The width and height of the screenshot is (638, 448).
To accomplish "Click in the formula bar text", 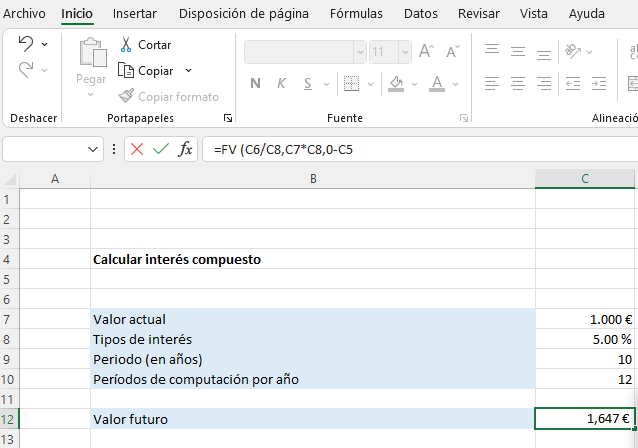I will 283,149.
